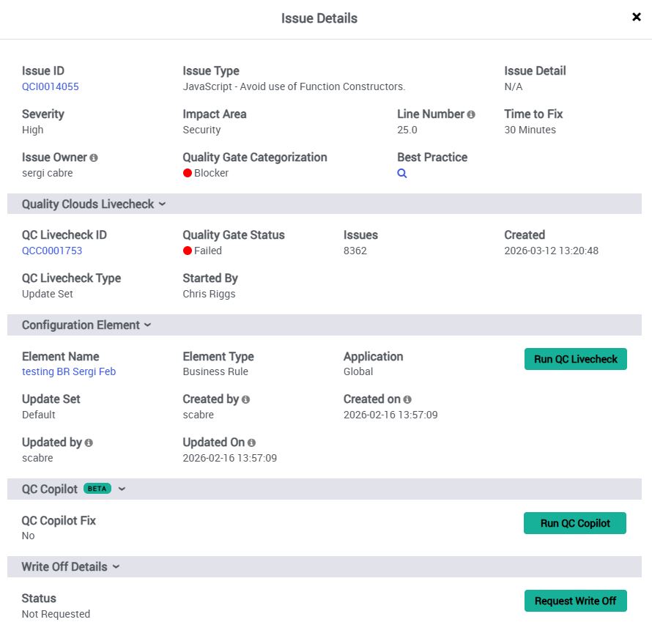The height and width of the screenshot is (644, 652).
Task: Click the Created by info icon
Action: point(245,400)
